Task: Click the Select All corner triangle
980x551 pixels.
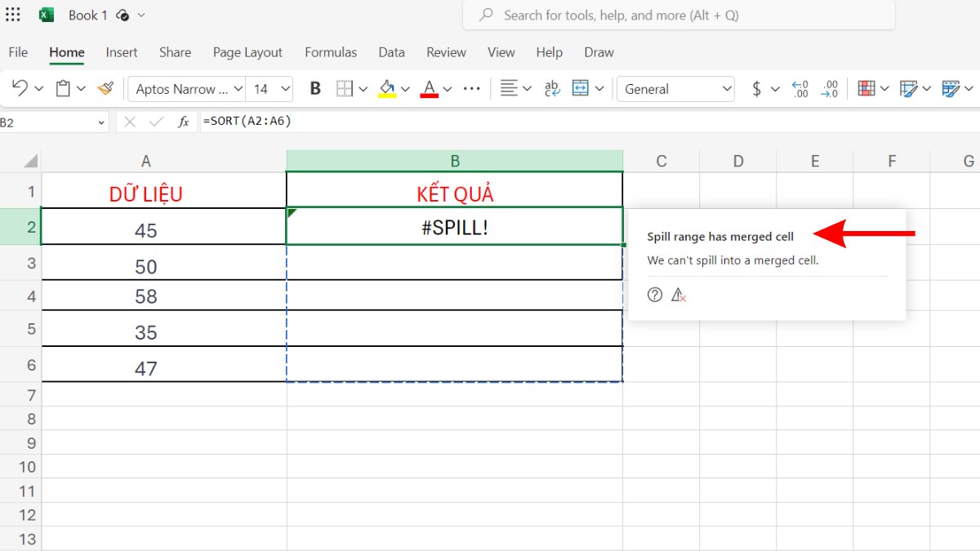Action: pos(30,161)
